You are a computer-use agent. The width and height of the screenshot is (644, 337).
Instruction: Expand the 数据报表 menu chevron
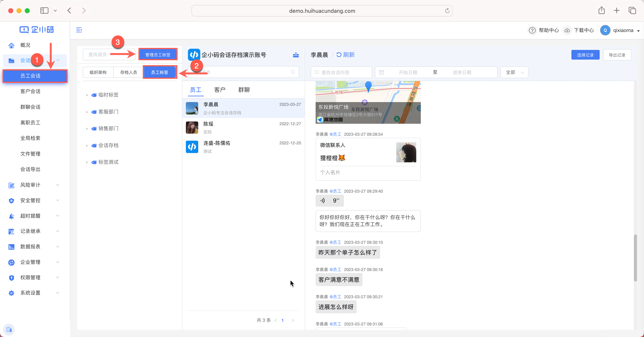(x=58, y=247)
